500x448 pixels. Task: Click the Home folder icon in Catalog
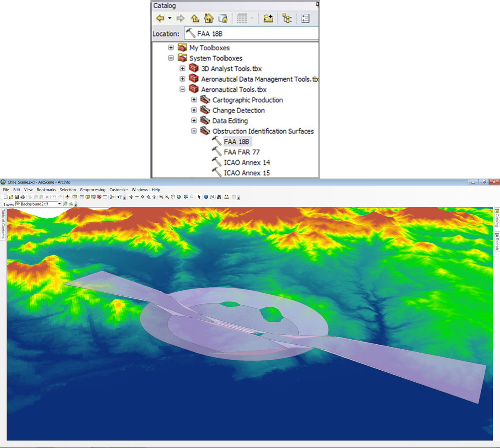point(208,18)
